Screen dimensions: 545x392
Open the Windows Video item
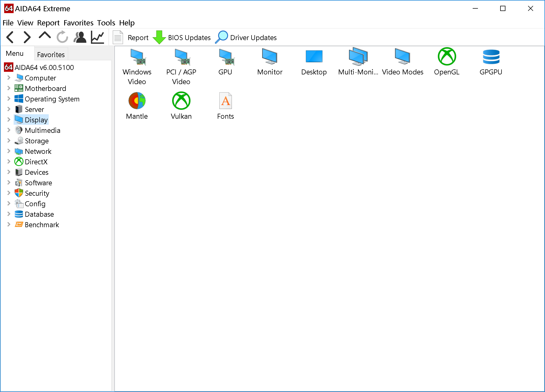point(137,67)
